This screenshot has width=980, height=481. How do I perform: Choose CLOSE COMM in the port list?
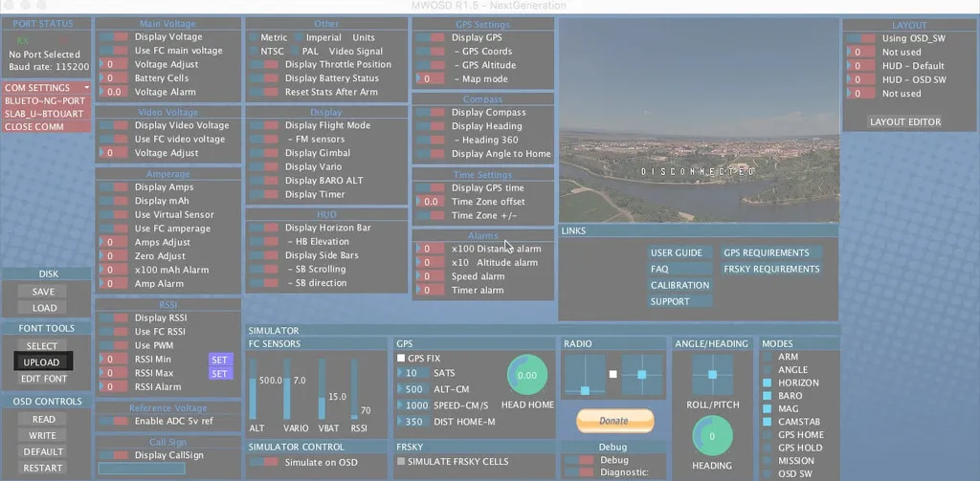(x=46, y=126)
